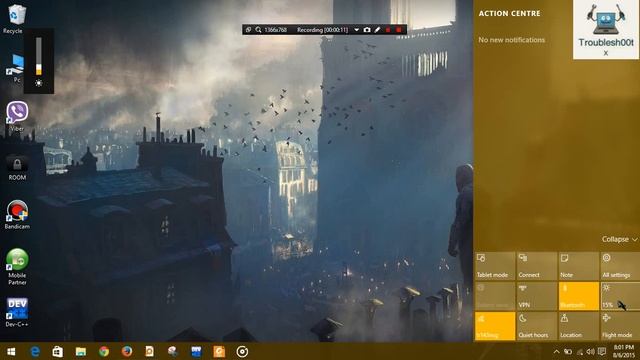Open the Connect quick action

pos(536,266)
